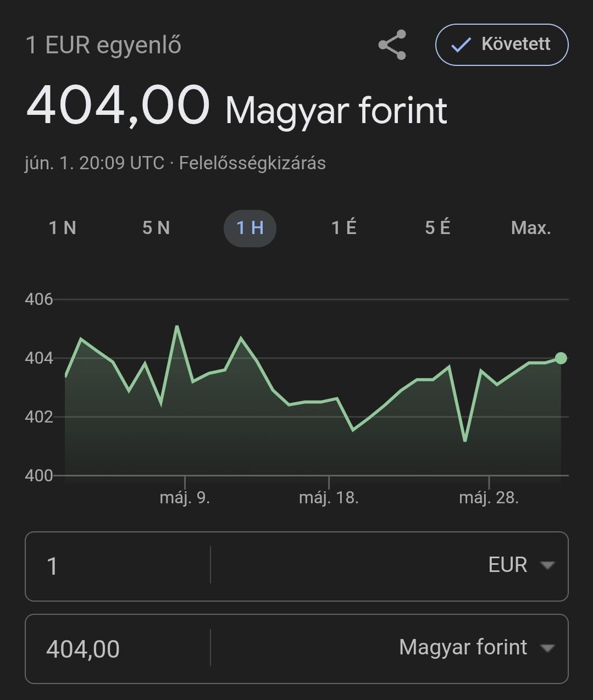Click the EUR amount input field
Image resolution: width=593 pixels, height=700 pixels.
(118, 565)
